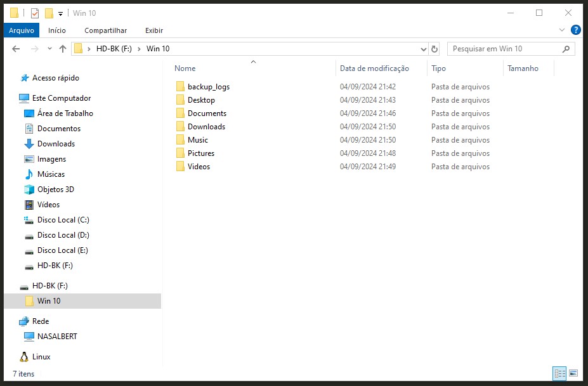The image size is (588, 386).
Task: Open the Customize Quick Access Toolbar dropdown
Action: click(60, 13)
